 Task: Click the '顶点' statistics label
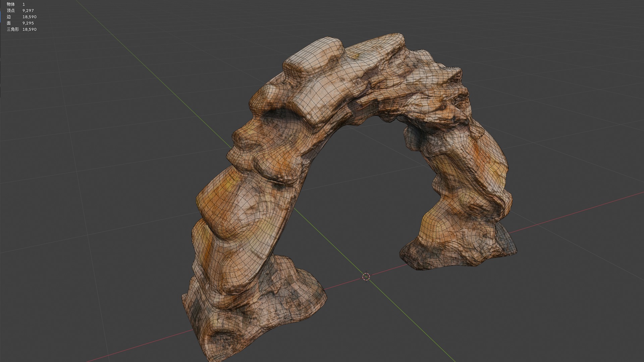11,11
